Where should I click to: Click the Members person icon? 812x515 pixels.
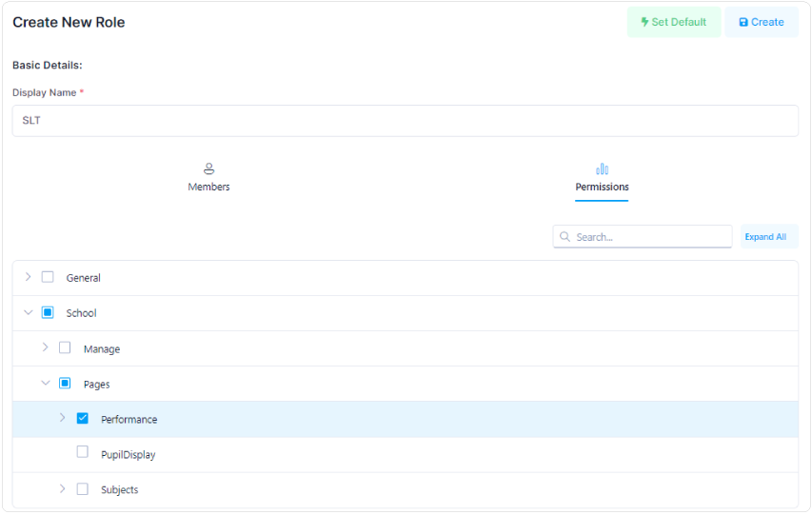click(208, 168)
